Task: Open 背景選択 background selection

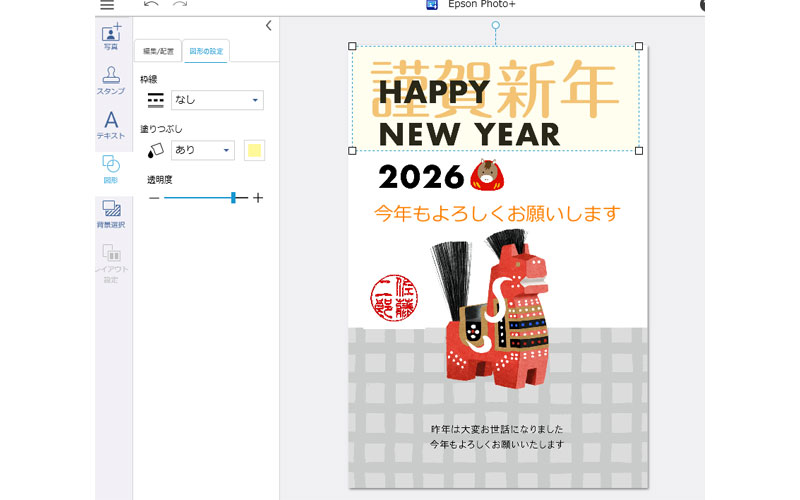Action: click(x=111, y=214)
